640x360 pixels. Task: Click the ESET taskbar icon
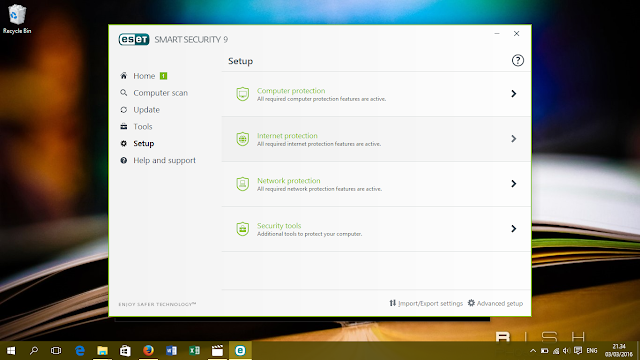pos(240,351)
